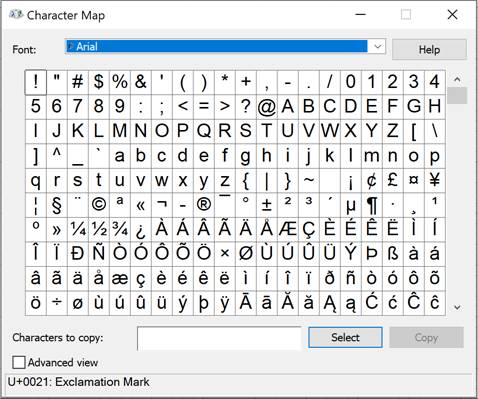
Task: Click the Characters to copy field
Action: click(219, 338)
